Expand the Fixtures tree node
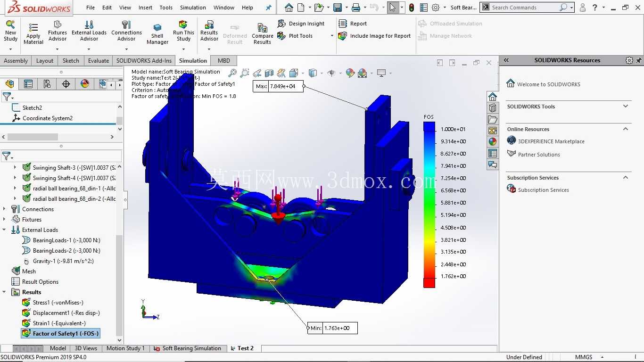 [4, 219]
